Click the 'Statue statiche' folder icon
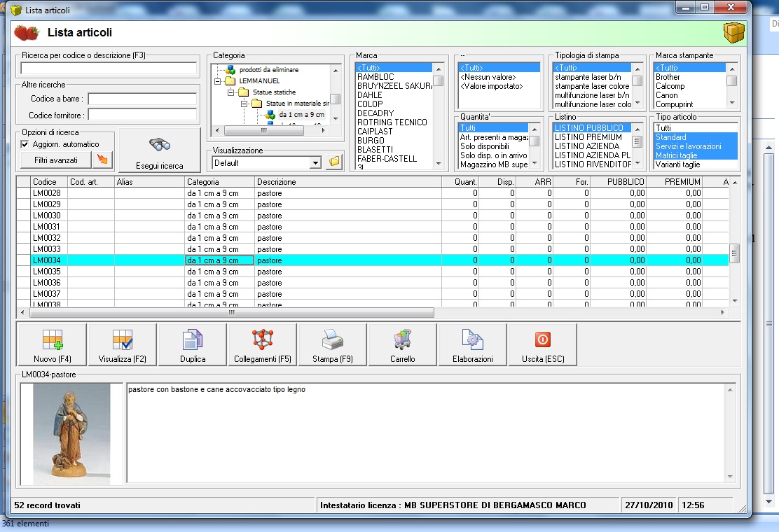Screen dimensions: 779x532 pyautogui.click(x=244, y=92)
